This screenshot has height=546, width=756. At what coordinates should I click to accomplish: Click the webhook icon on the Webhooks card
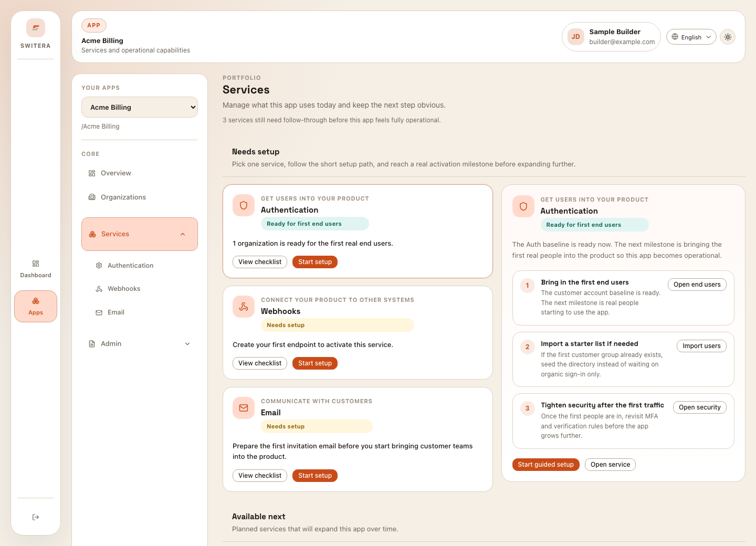(244, 307)
